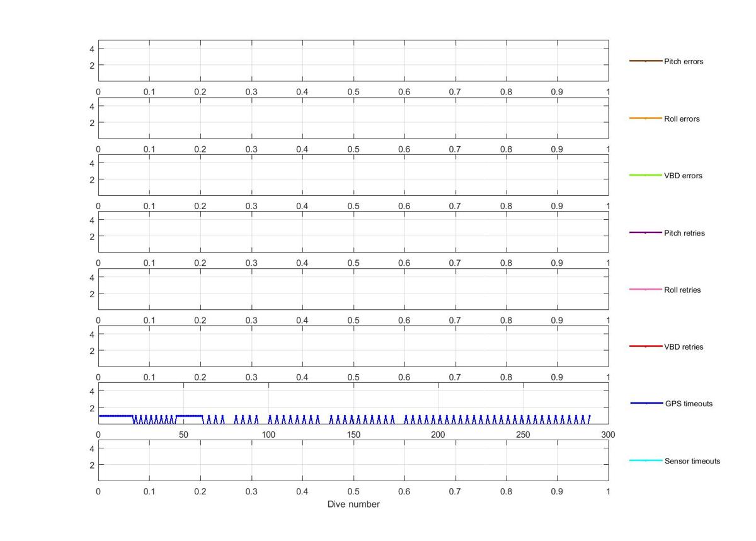
Task: Click the Sensor timeouts legend label
Action: point(692,461)
